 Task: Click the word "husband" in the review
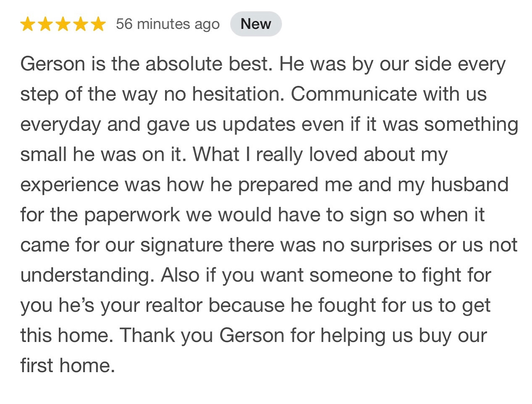pos(469,185)
